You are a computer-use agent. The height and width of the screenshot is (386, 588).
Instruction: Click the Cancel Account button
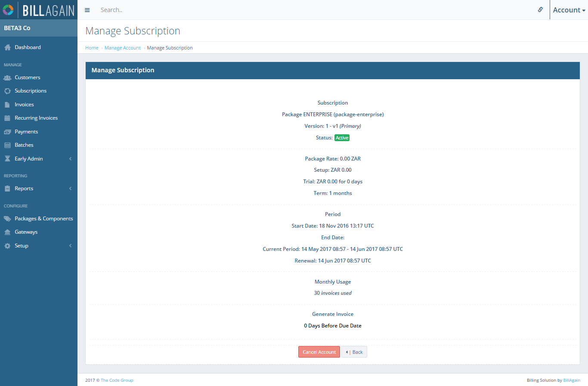tap(319, 352)
